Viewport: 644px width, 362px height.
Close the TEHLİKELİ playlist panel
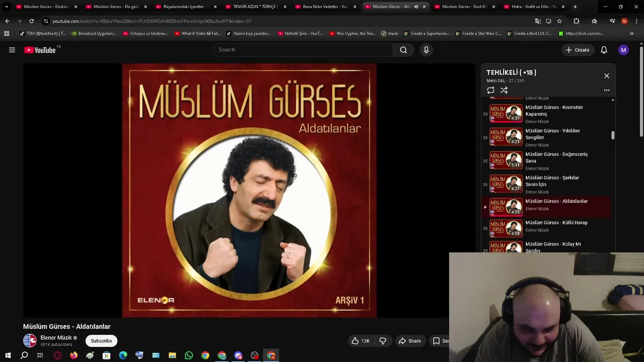(606, 76)
